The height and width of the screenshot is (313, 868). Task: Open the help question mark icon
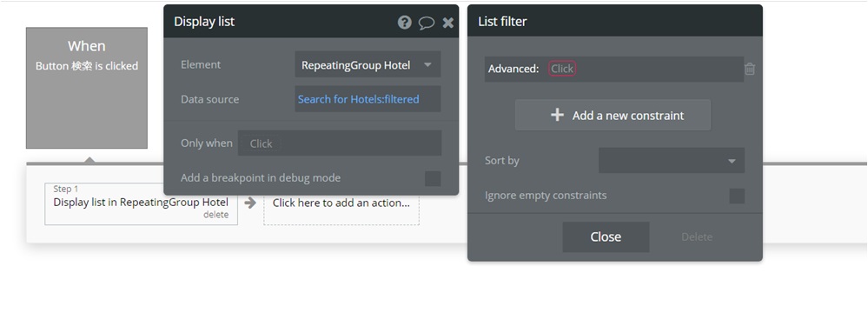click(405, 22)
